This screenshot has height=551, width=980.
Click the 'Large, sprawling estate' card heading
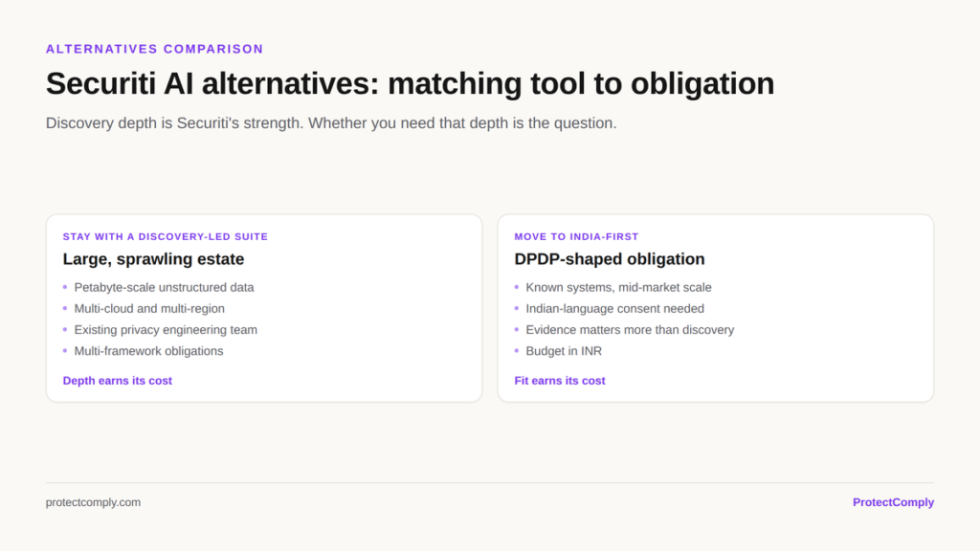(153, 258)
